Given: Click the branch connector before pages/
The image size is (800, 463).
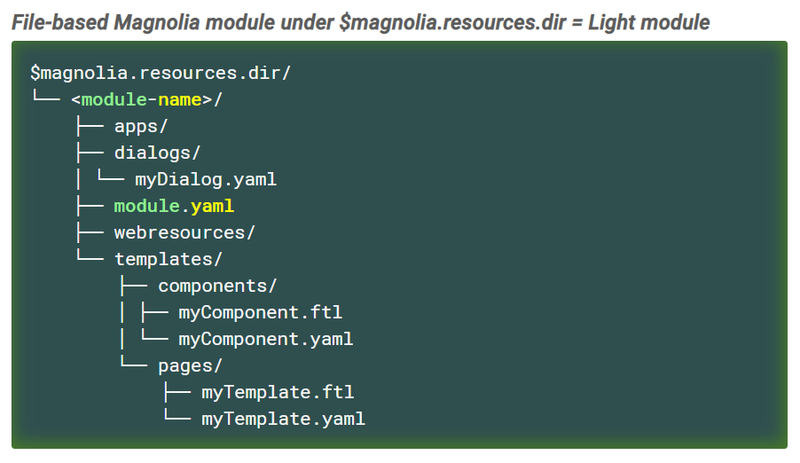Looking at the screenshot, I should (134, 362).
